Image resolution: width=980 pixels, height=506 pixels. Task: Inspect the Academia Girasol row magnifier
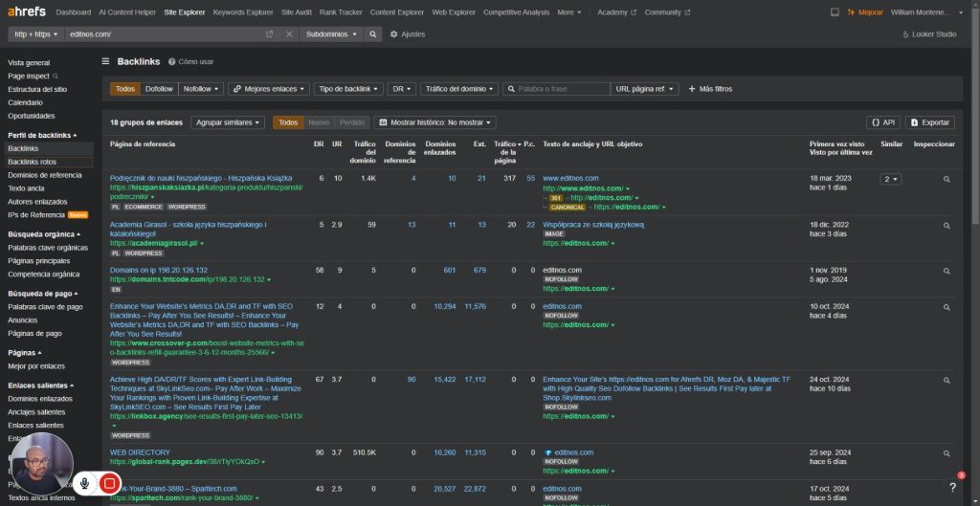click(947, 226)
